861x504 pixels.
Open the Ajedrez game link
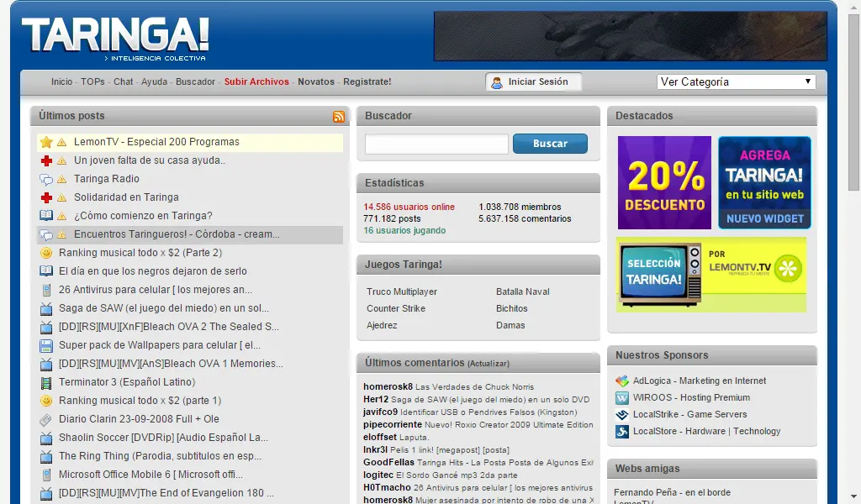point(382,325)
